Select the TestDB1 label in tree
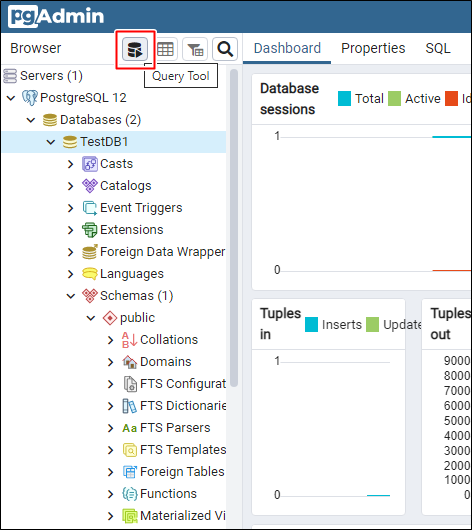This screenshot has width=472, height=530. [104, 142]
